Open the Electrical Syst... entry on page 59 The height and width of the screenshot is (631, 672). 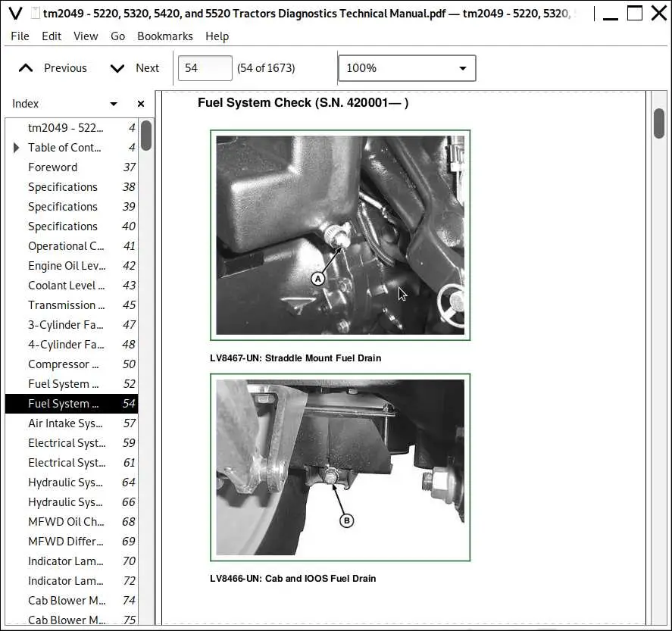[x=71, y=443]
